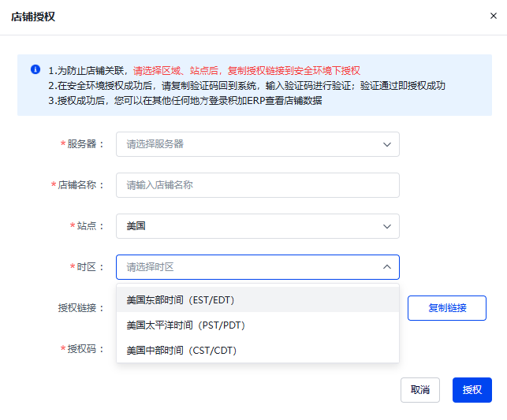This screenshot has height=420, width=507.
Task: Click the red warning text in notice
Action: (246, 70)
